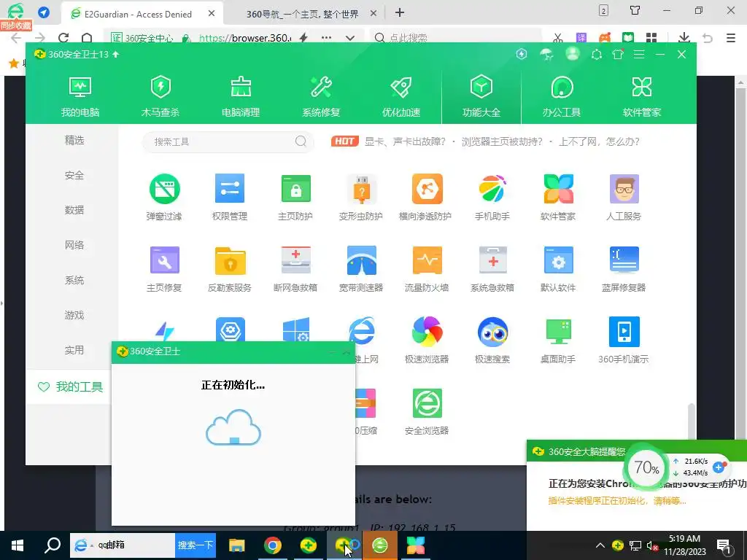
Task: Open 软件管家 tool in the grid
Action: [558, 197]
